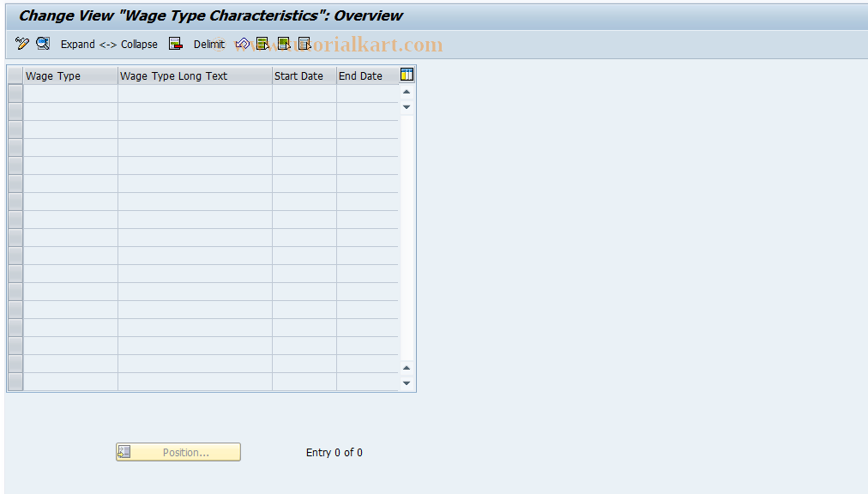Click the Select Block icon
Viewport: 868px width, 494px height.
[x=283, y=44]
